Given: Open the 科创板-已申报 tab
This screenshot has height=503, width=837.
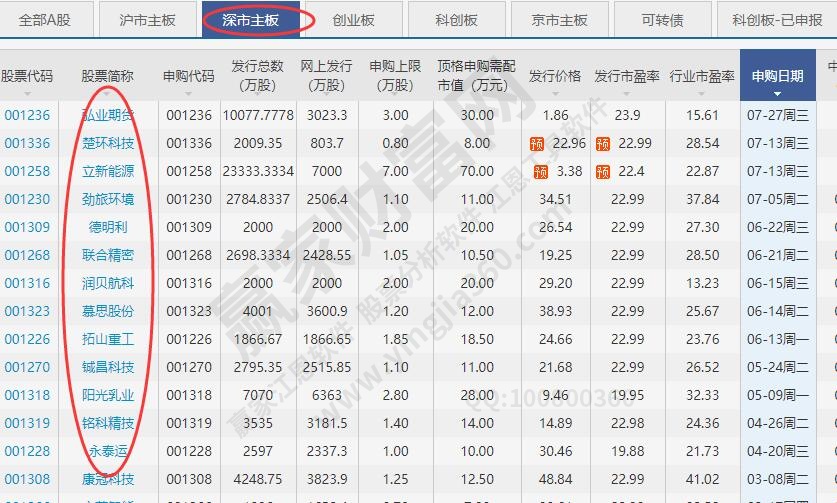Looking at the screenshot, I should click(778, 19).
